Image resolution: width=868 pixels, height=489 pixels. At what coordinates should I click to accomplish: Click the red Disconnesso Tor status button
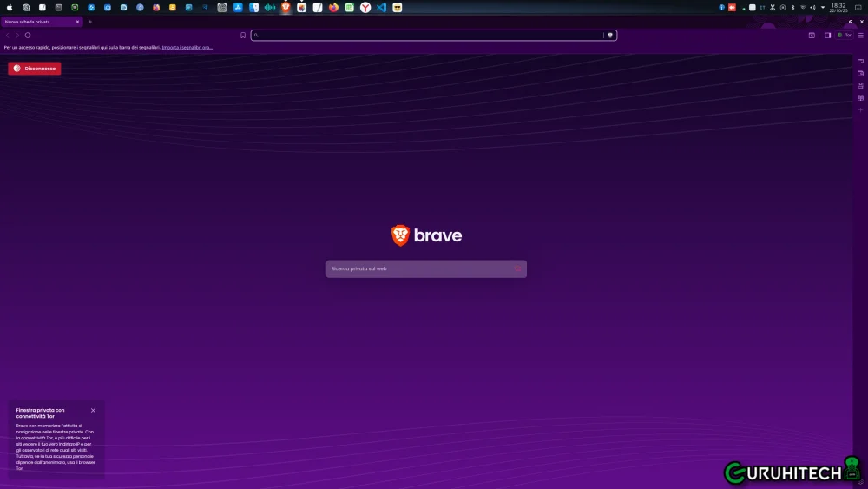[x=35, y=69]
